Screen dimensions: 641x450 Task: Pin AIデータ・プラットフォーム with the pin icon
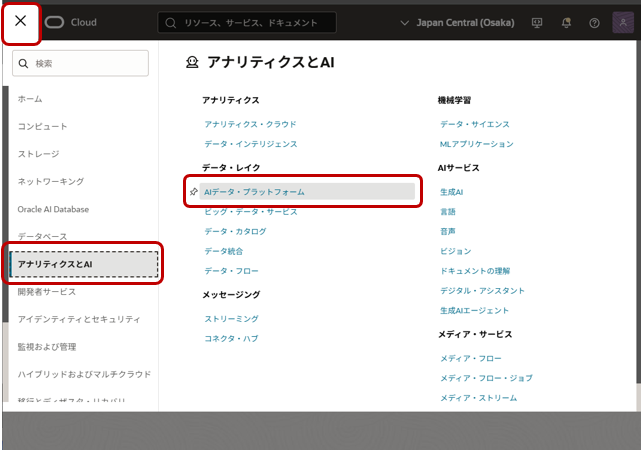point(194,191)
